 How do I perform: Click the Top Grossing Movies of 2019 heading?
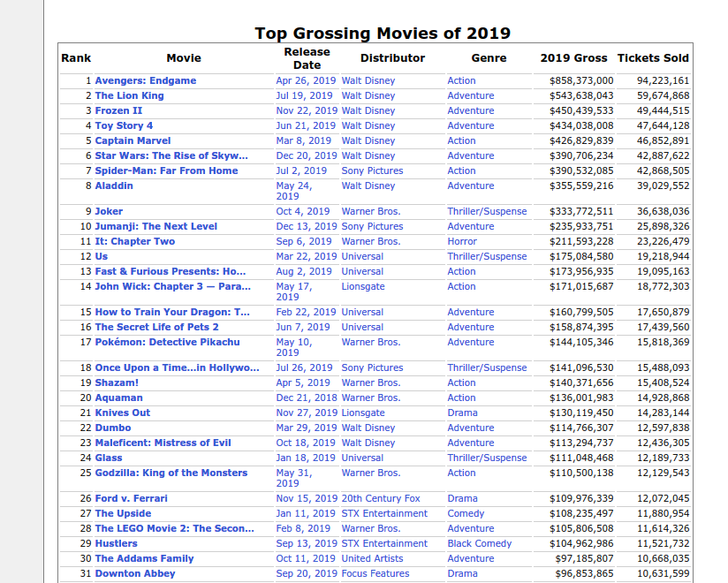[383, 34]
